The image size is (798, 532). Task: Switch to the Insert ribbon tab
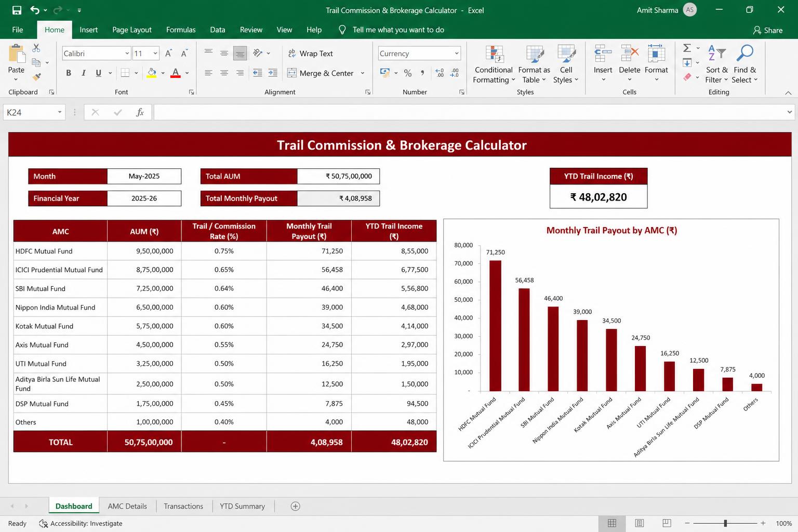tap(89, 30)
